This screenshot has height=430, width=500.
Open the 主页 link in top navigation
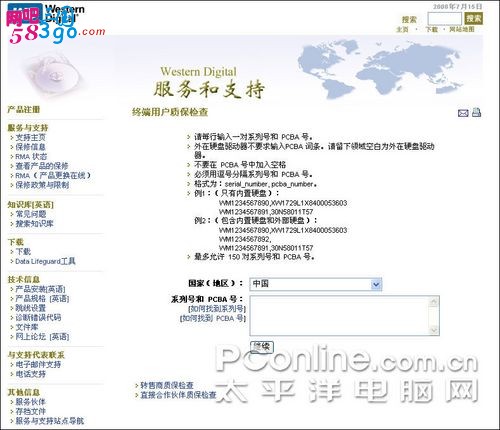coord(402,30)
